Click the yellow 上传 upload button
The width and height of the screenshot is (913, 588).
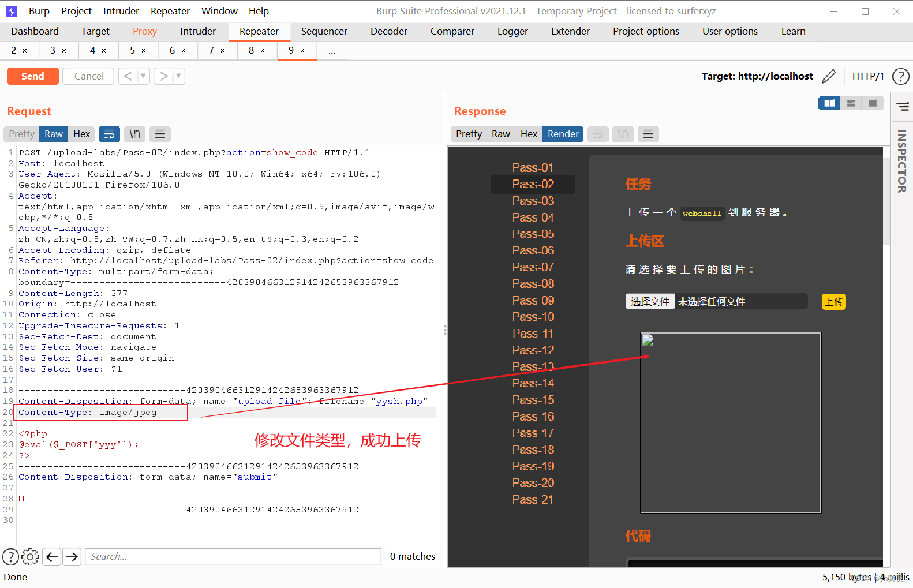coord(833,302)
